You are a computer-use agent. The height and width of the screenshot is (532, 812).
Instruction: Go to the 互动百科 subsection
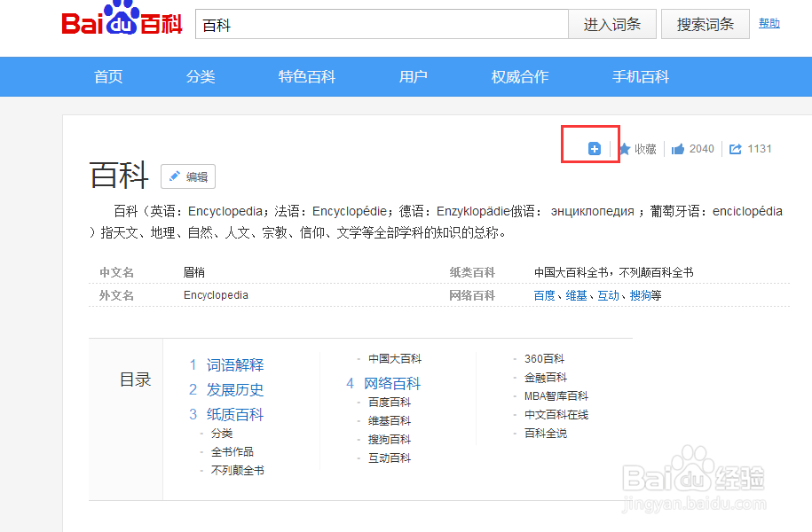pos(390,458)
